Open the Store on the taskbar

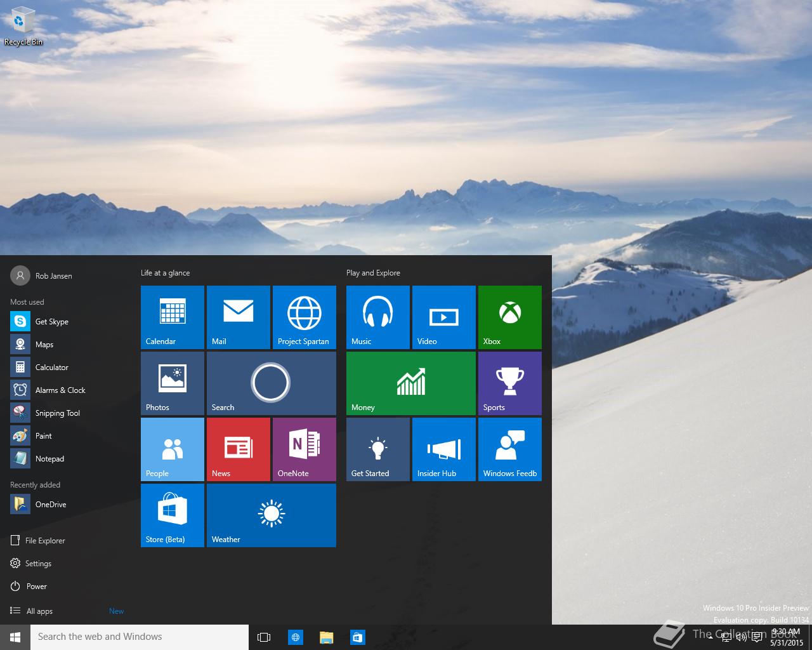358,637
